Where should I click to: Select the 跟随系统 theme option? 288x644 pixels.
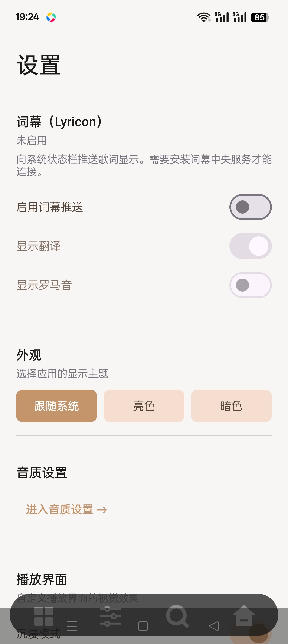click(56, 406)
